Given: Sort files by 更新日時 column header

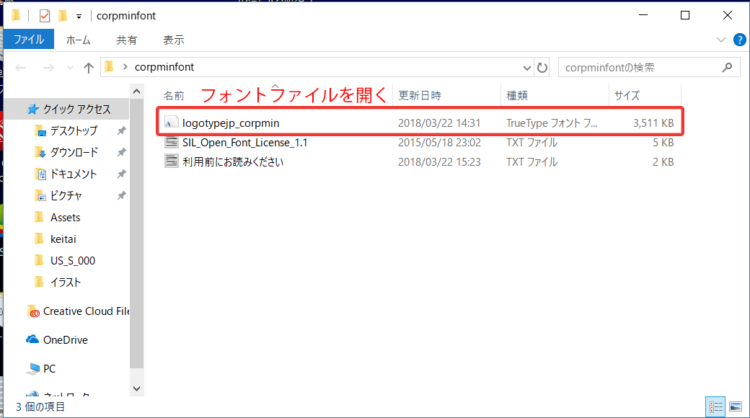Looking at the screenshot, I should pyautogui.click(x=422, y=96).
